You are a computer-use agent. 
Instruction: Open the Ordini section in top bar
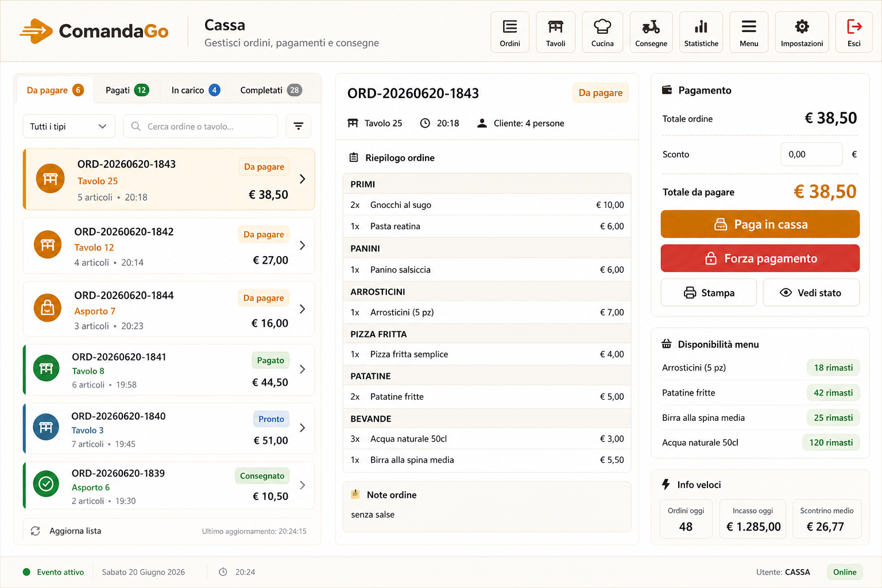(x=510, y=32)
